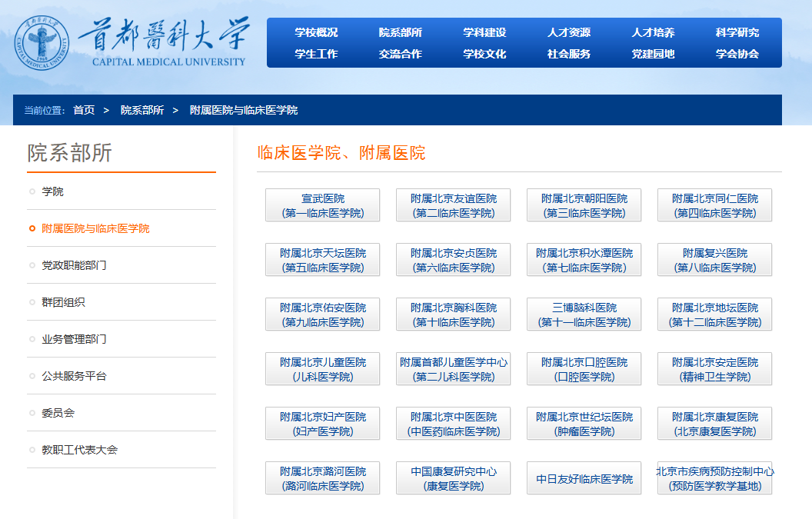Open the 学校概况 navigation menu

(x=314, y=32)
